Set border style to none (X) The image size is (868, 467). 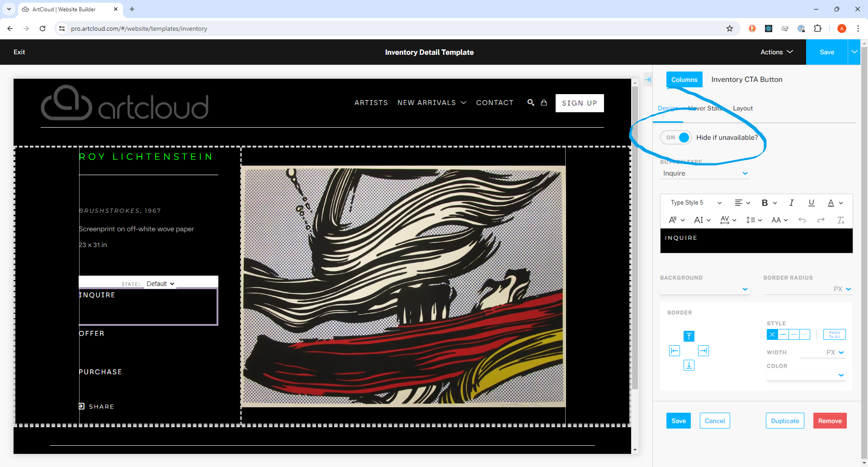[x=772, y=334]
